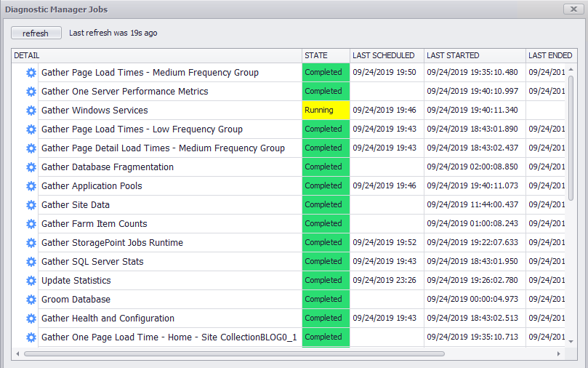This screenshot has width=588, height=368.
Task: Click the vertical scrollbar thumb
Action: (571, 138)
